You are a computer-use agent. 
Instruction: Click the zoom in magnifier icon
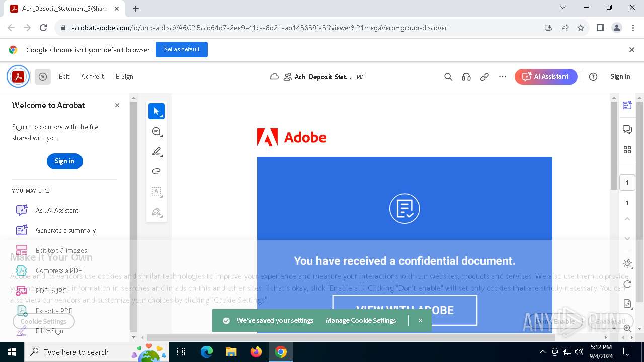pos(627,328)
